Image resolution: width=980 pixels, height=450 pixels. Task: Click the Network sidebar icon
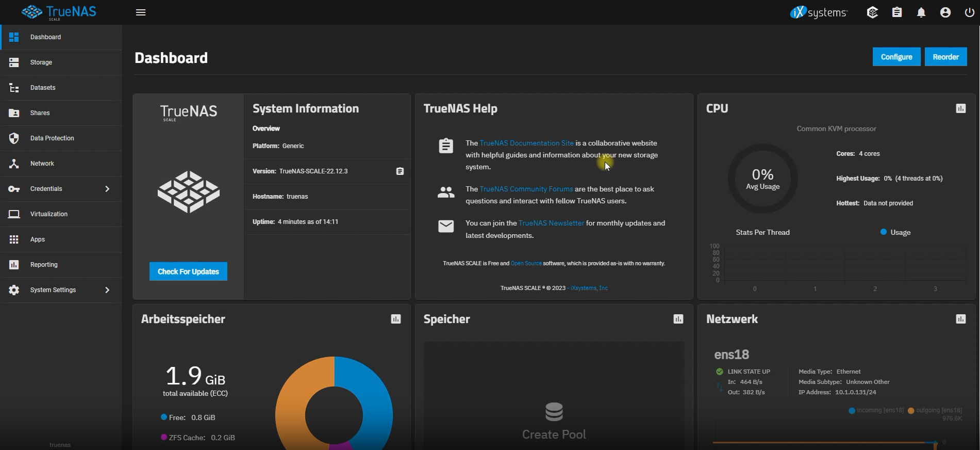[14, 164]
